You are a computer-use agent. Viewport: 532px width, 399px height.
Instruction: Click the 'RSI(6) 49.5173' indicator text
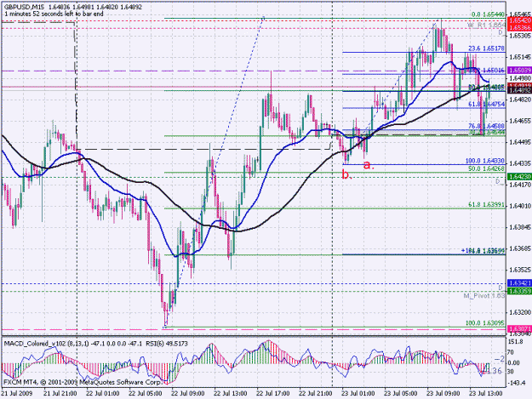click(167, 344)
